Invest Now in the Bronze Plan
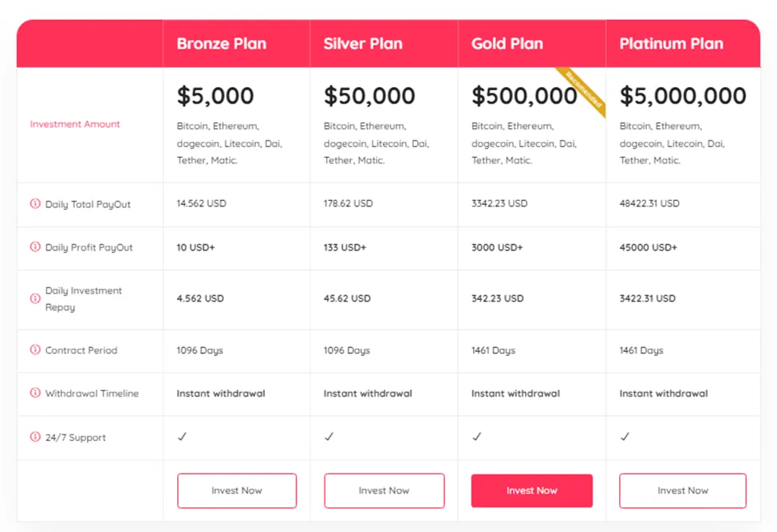Screen dimensions: 777x532 pyautogui.click(x=237, y=491)
